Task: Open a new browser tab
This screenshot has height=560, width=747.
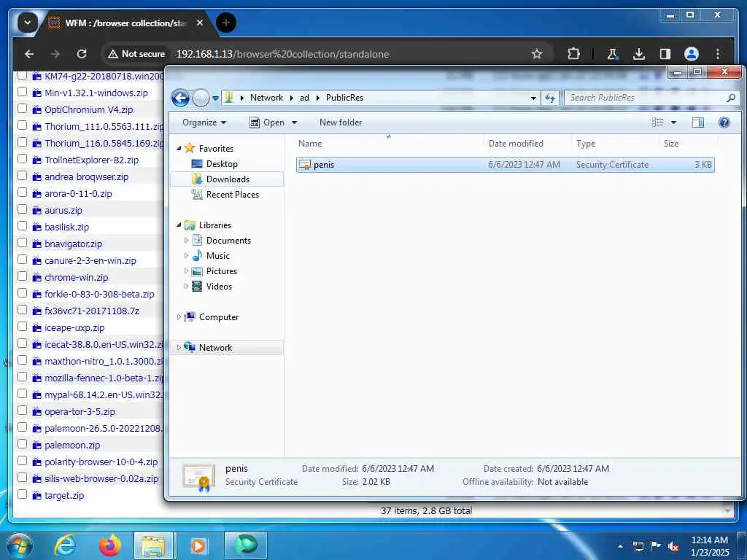Action: pos(226,23)
